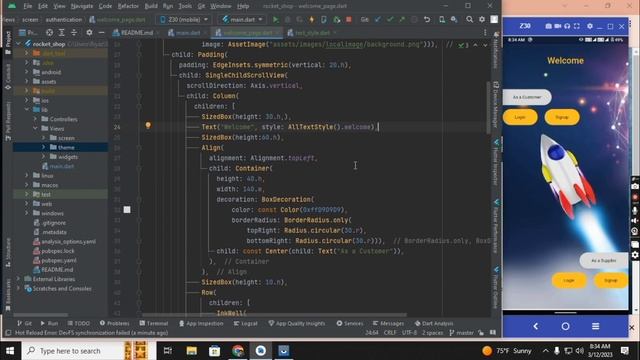Viewport: 640px width, 360px height.
Task: Click master branch widget in status bar
Action: point(461,333)
